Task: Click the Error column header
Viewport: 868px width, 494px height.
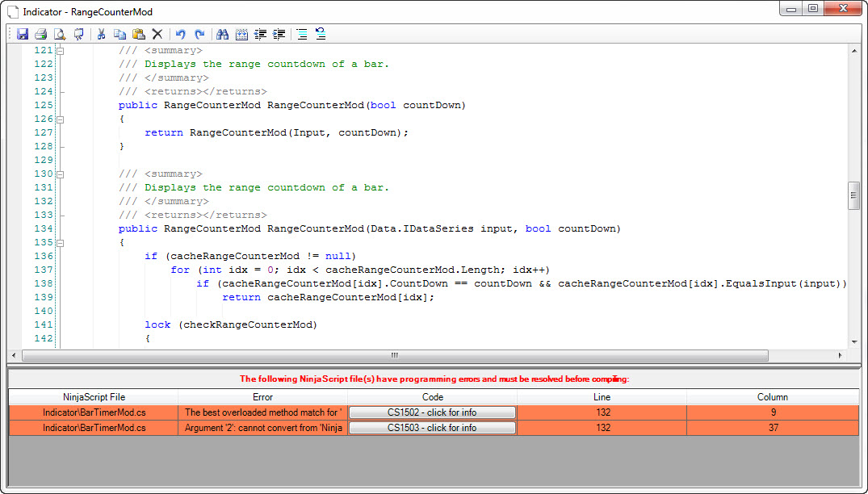Action: (x=263, y=397)
